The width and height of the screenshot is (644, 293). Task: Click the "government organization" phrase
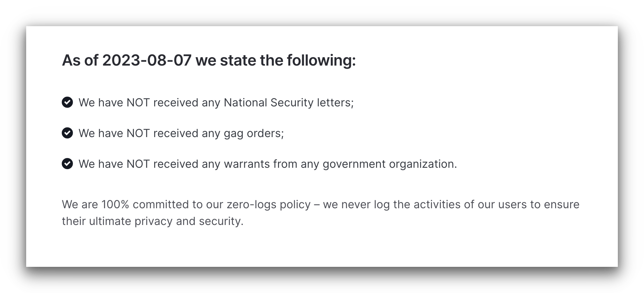(390, 164)
